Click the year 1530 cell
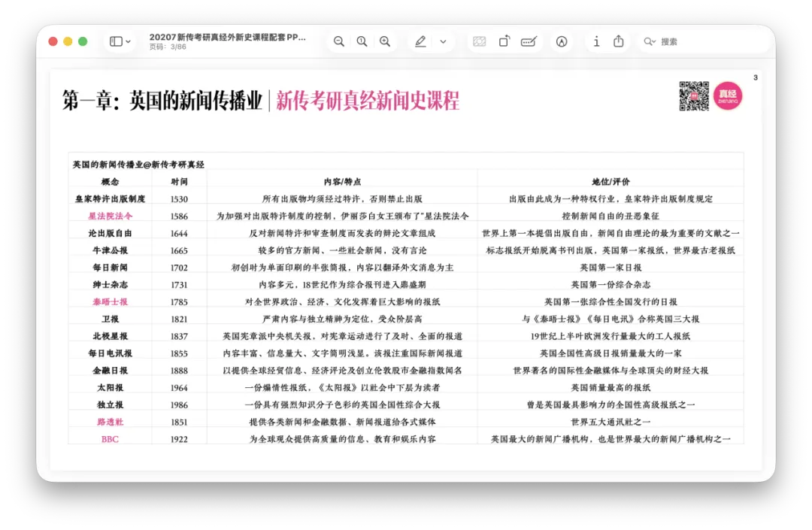 pyautogui.click(x=179, y=198)
